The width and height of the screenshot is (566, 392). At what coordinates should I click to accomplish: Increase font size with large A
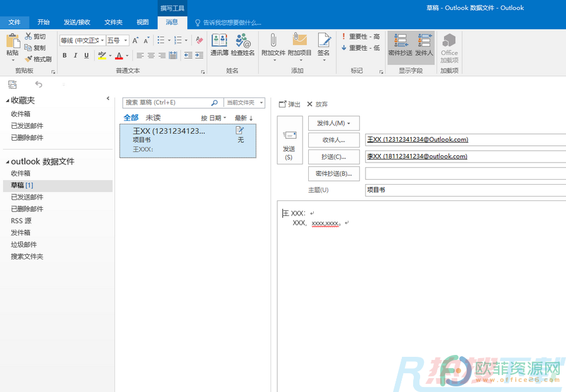[x=135, y=40]
